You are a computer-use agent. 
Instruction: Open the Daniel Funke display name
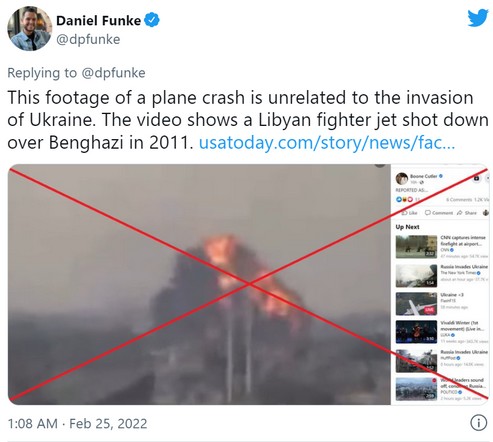coord(98,21)
